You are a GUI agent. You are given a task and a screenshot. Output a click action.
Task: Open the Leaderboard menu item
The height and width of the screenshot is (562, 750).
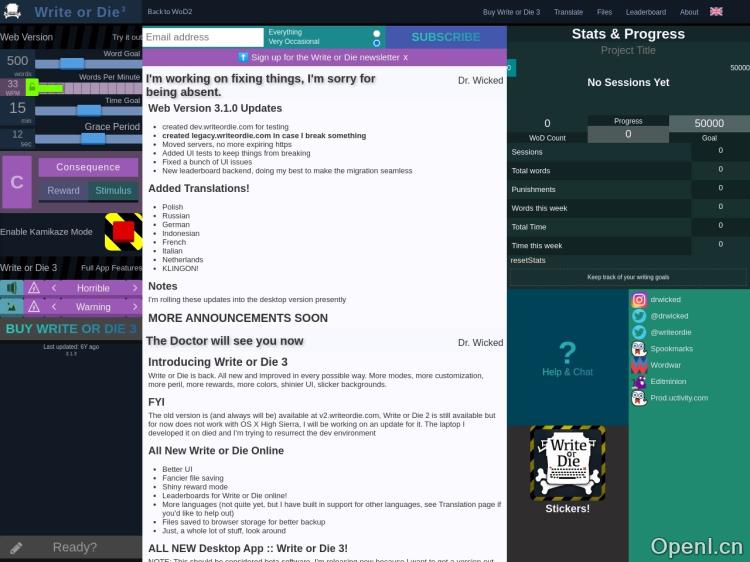point(646,12)
